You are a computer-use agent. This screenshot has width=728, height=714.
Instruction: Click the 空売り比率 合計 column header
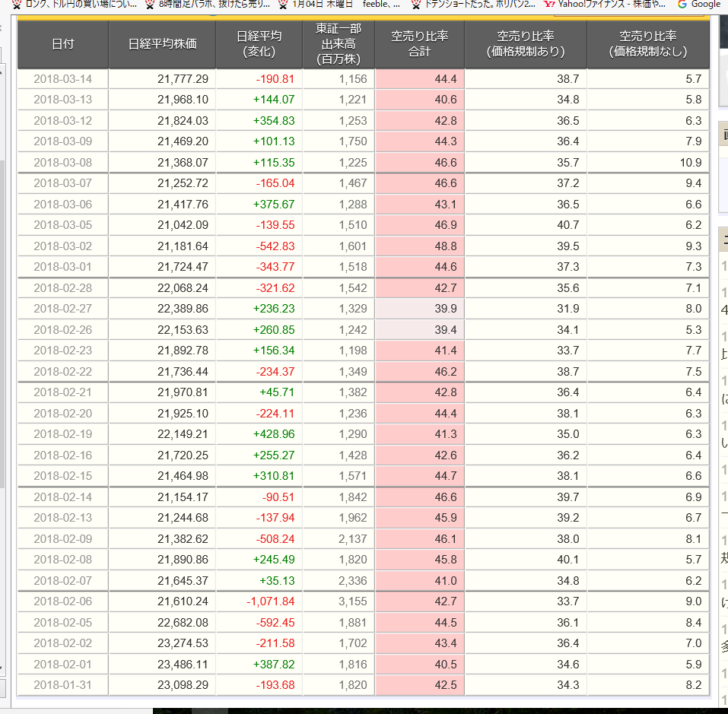pos(419,43)
